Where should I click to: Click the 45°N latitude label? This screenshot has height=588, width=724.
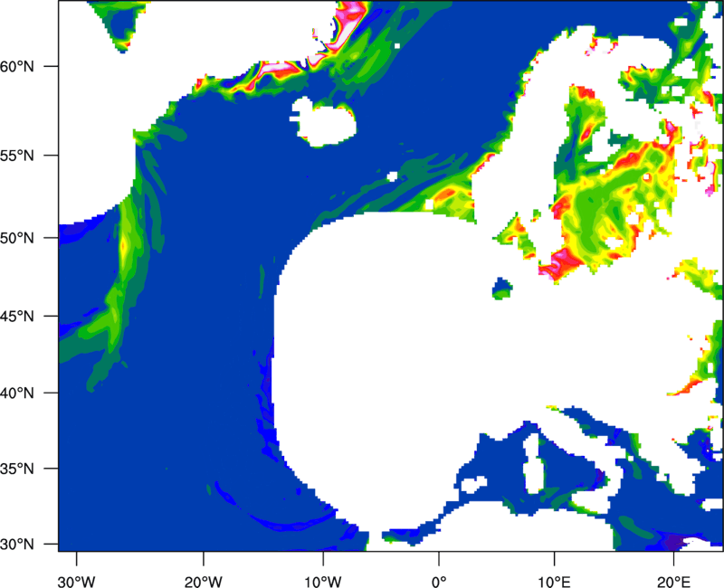17,316
